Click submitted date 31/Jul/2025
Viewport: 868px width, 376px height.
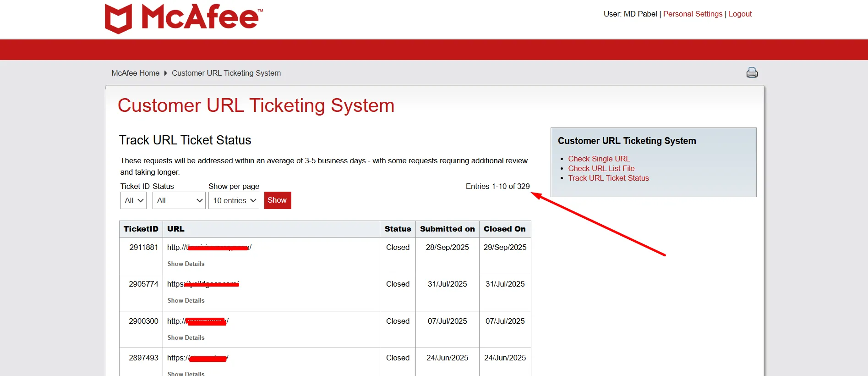(448, 284)
